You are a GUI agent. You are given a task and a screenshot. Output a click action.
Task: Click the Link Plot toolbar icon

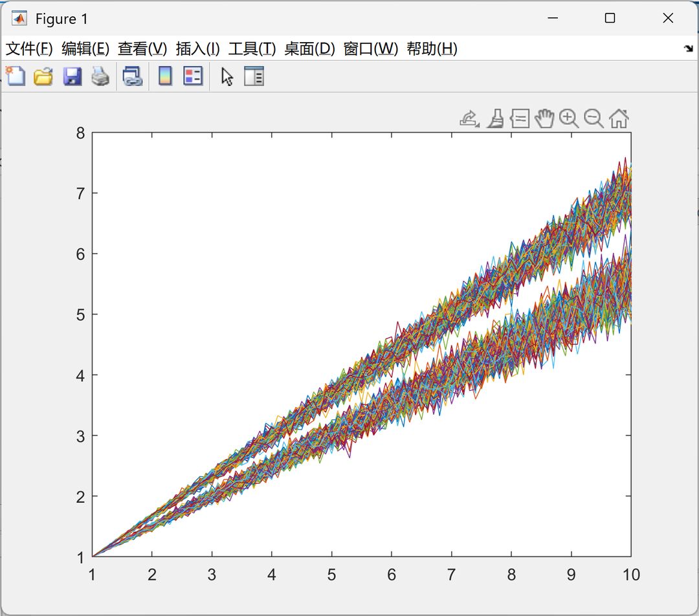[133, 76]
